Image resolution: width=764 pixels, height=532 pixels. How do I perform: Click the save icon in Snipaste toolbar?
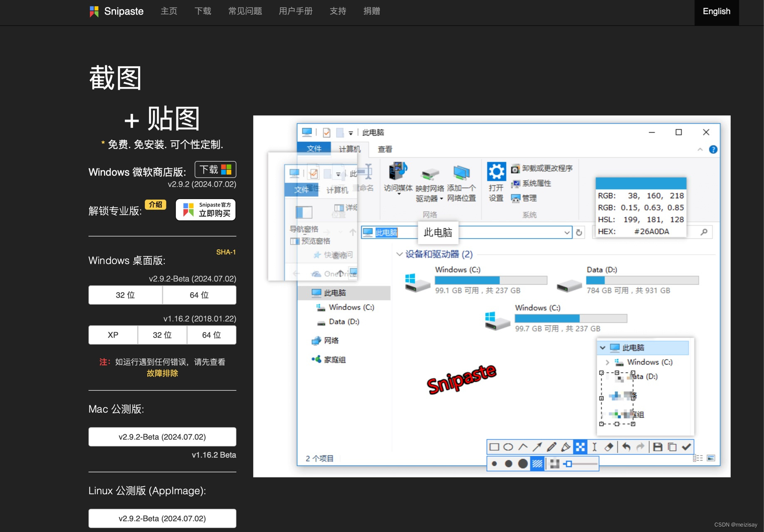[x=658, y=447]
